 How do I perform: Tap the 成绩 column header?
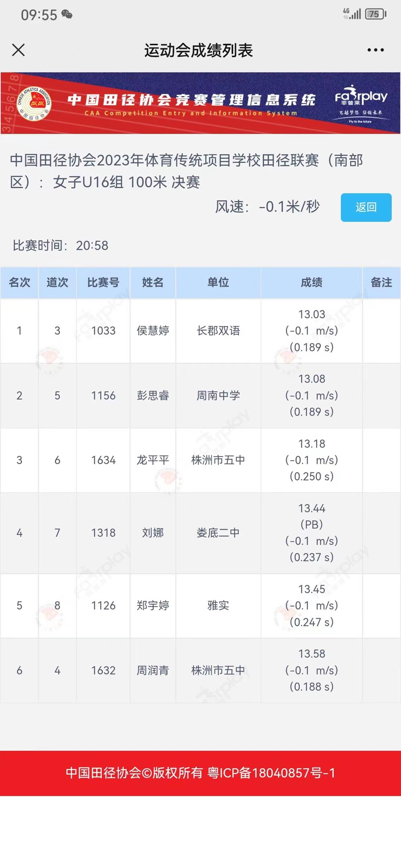point(312,282)
